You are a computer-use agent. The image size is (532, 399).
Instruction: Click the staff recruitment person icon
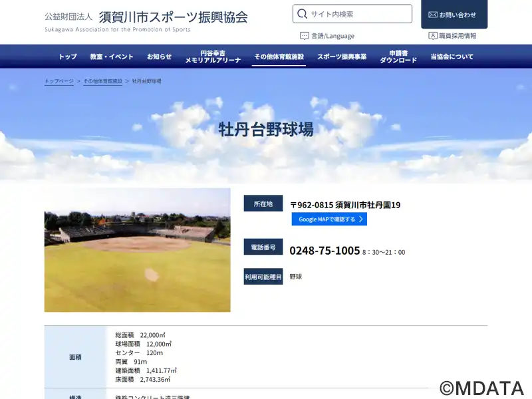433,36
